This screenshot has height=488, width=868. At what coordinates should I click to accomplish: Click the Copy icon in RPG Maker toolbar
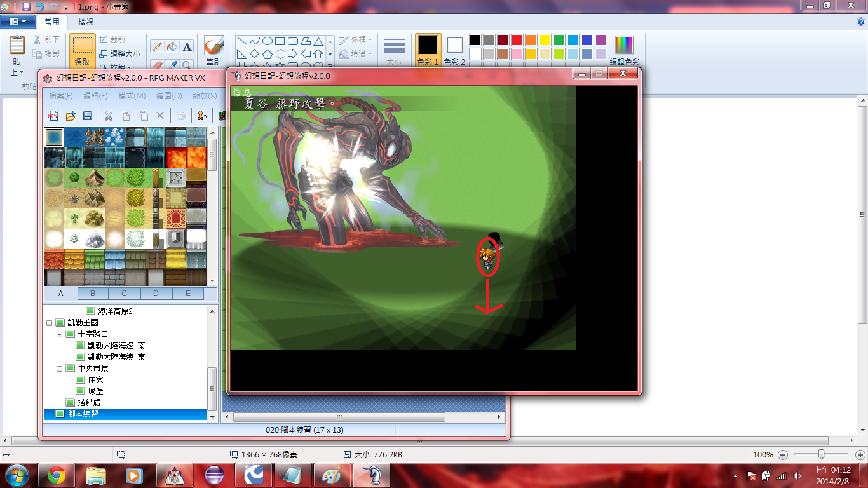125,116
